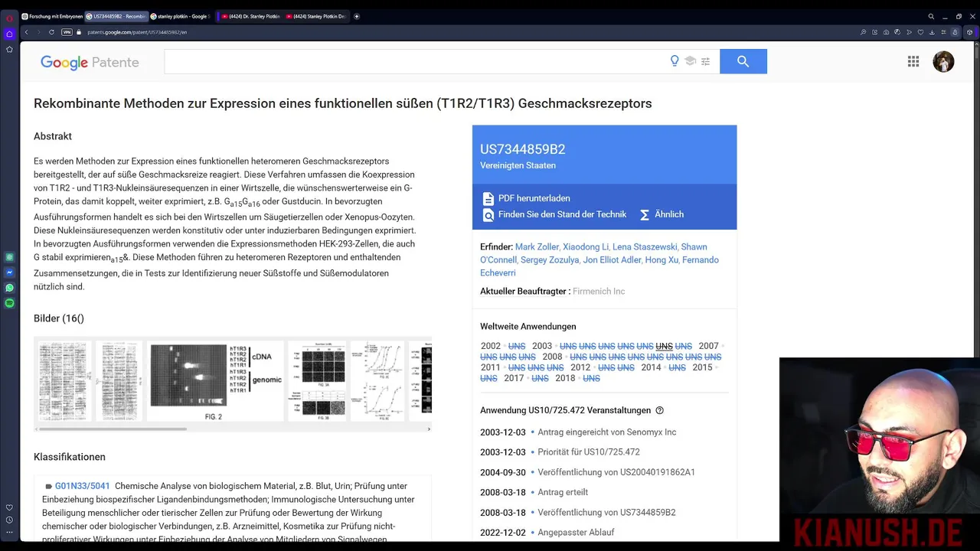Open inventor Xiaodong Li link
This screenshot has width=980, height=551.
[585, 247]
